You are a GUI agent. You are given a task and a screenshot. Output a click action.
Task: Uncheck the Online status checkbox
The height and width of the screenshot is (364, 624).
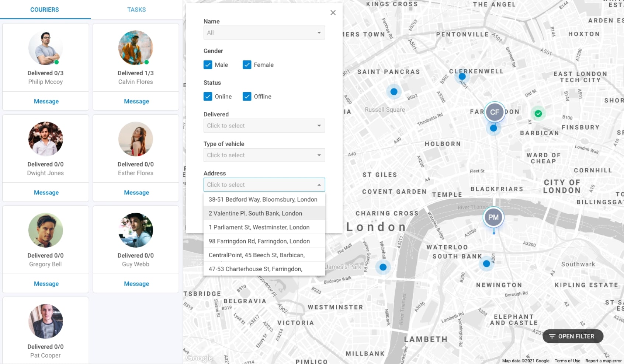point(208,97)
